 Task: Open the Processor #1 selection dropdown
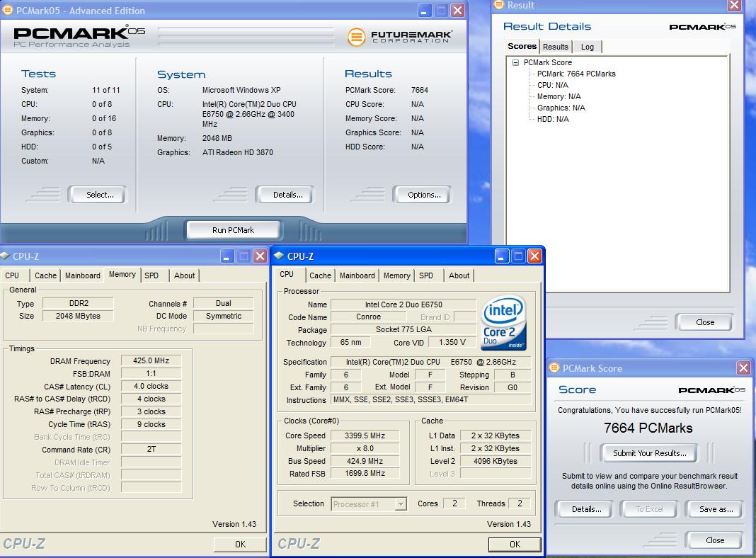[400, 504]
